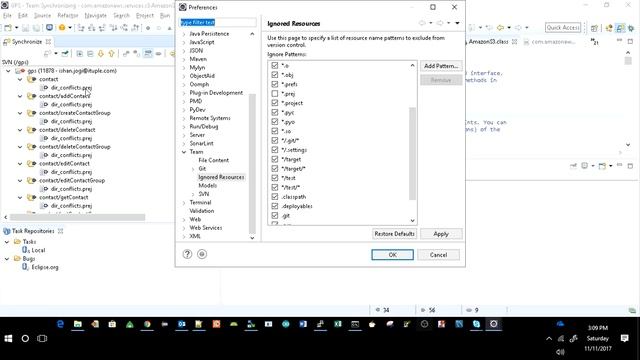Viewport: 640px width, 360px height.
Task: Expand Maven preferences node
Action: [x=184, y=59]
